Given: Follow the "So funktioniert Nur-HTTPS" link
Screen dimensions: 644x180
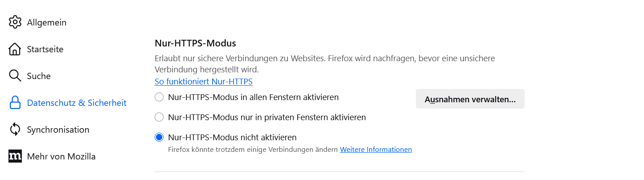Looking at the screenshot, I should [x=204, y=82].
